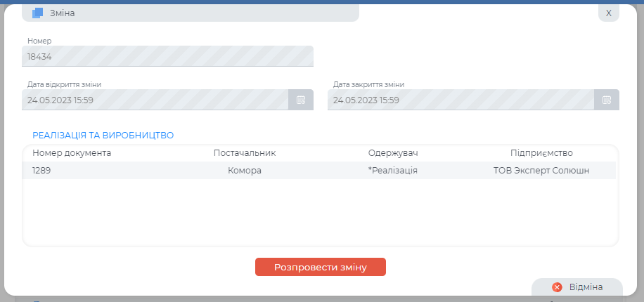Select the ТОВ Эксперт Солюшн enterprise cell

(541, 170)
